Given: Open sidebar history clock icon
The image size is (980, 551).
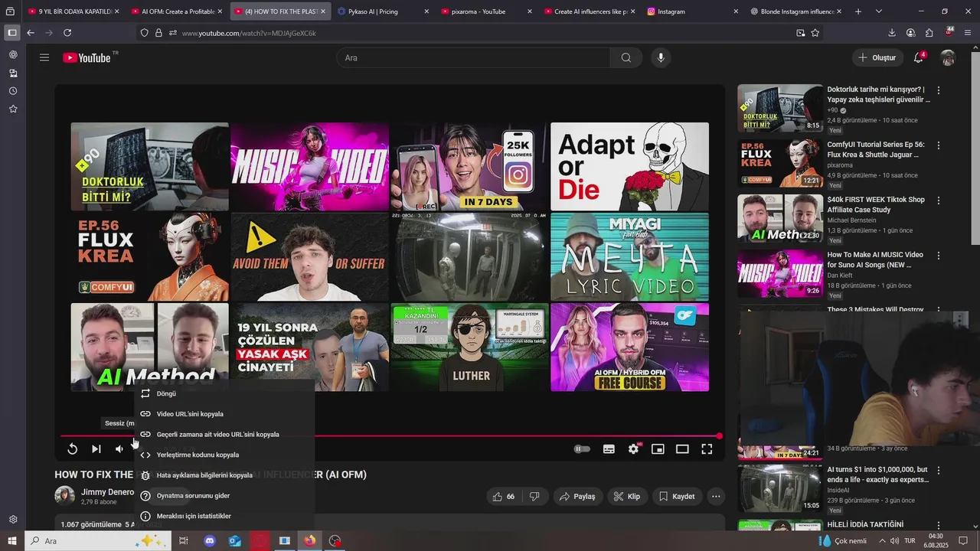Looking at the screenshot, I should (13, 91).
